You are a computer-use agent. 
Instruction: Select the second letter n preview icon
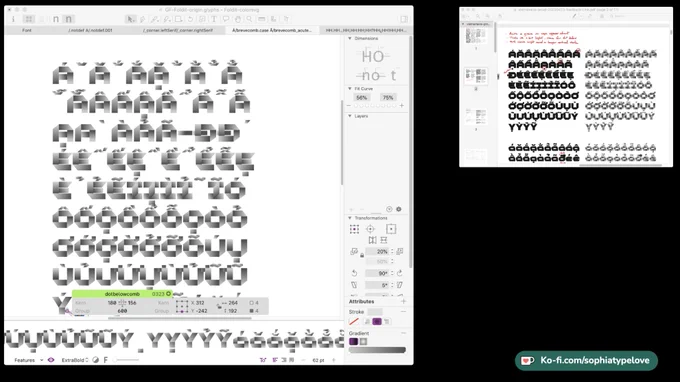(69, 19)
